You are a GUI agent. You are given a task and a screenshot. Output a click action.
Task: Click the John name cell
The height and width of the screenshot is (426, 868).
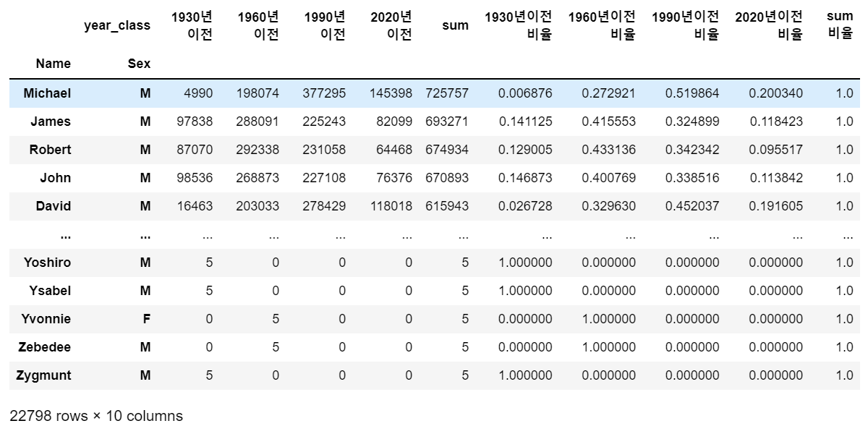(56, 178)
